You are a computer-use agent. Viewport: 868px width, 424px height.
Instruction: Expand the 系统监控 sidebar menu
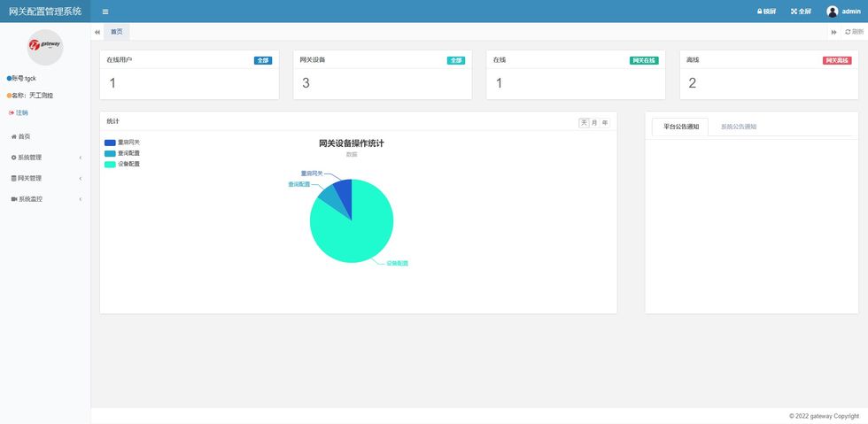point(44,199)
